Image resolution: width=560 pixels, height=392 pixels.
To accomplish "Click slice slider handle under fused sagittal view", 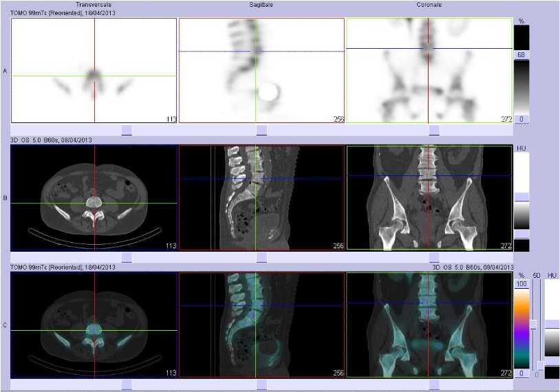I will pyautogui.click(x=261, y=385).
